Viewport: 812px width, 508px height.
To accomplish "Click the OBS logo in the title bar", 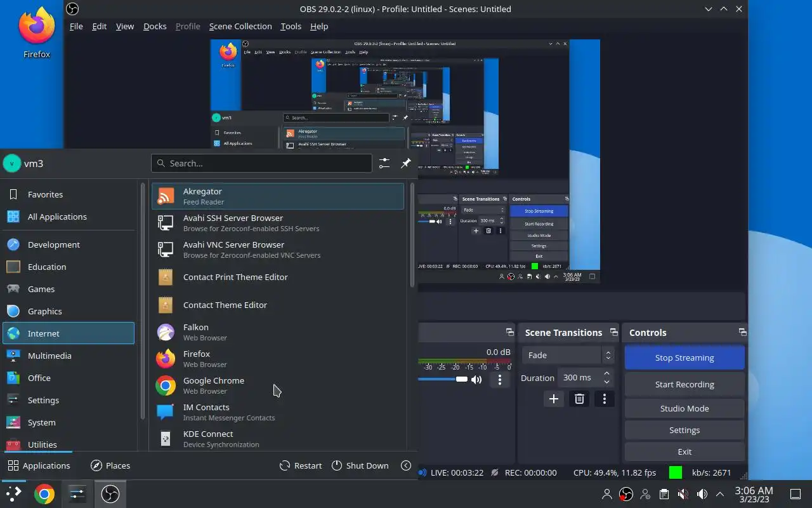I will 72,9.
